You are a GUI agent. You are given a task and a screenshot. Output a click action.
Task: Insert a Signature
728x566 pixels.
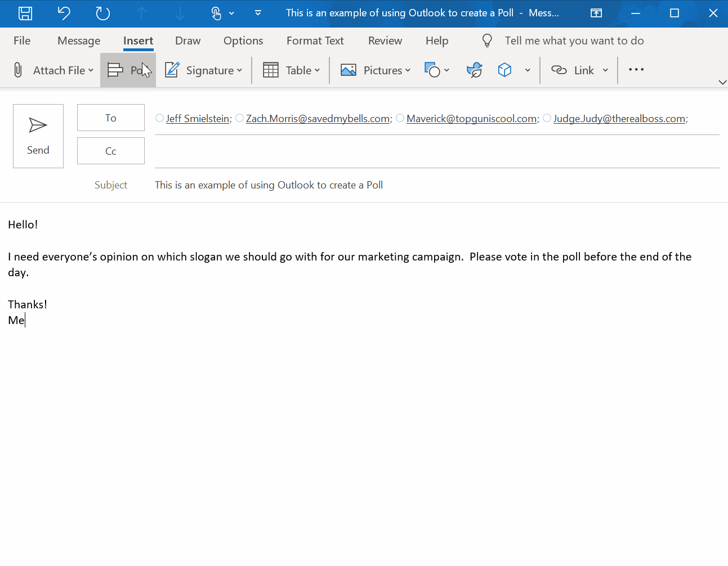202,70
